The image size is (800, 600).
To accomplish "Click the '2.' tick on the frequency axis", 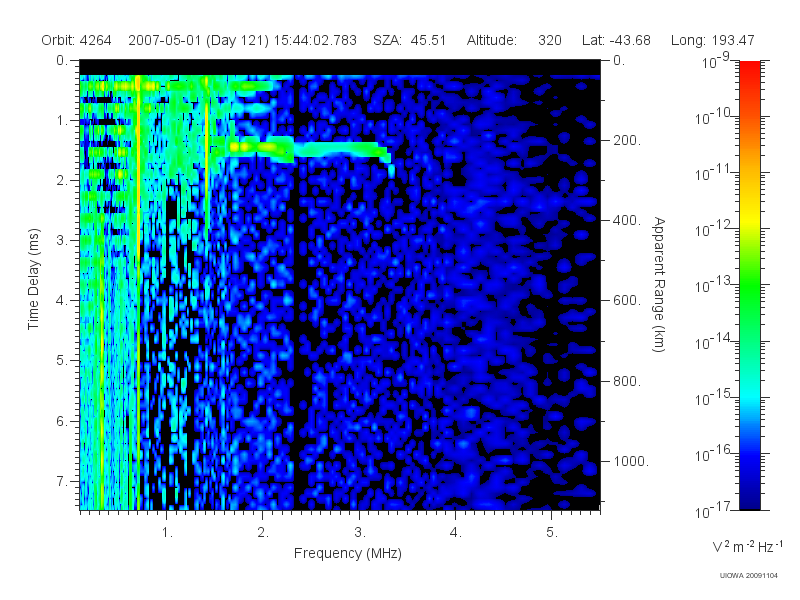I will [x=263, y=533].
